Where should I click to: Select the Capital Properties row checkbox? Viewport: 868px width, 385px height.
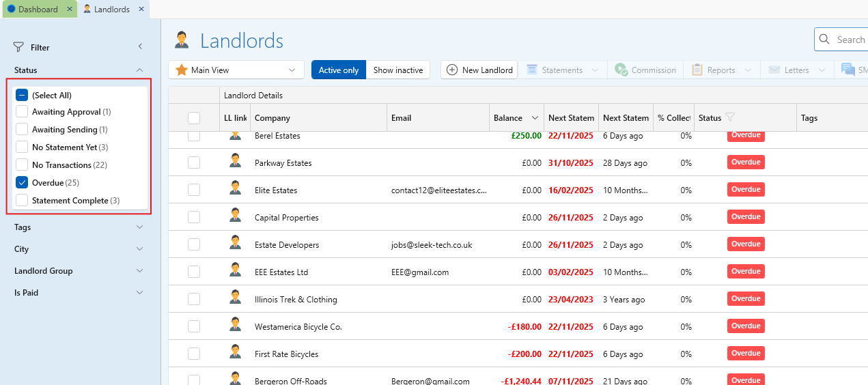pyautogui.click(x=194, y=217)
